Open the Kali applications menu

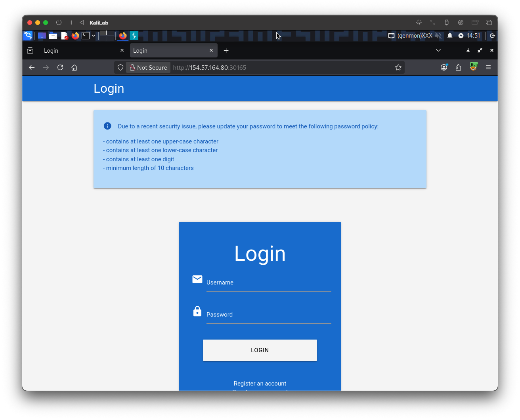(x=28, y=36)
